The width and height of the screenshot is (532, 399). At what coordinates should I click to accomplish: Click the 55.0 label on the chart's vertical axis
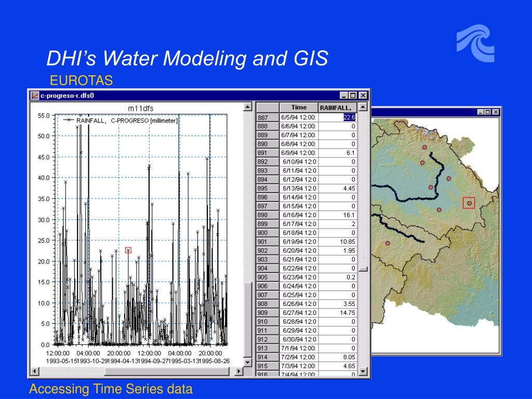[44, 115]
